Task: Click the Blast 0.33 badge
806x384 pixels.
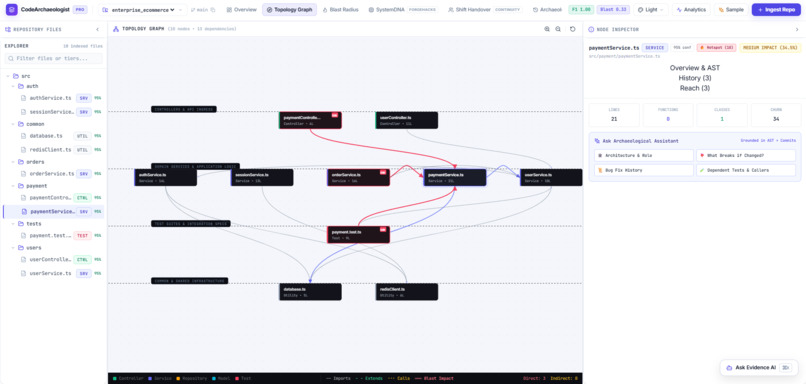Action: coord(613,10)
